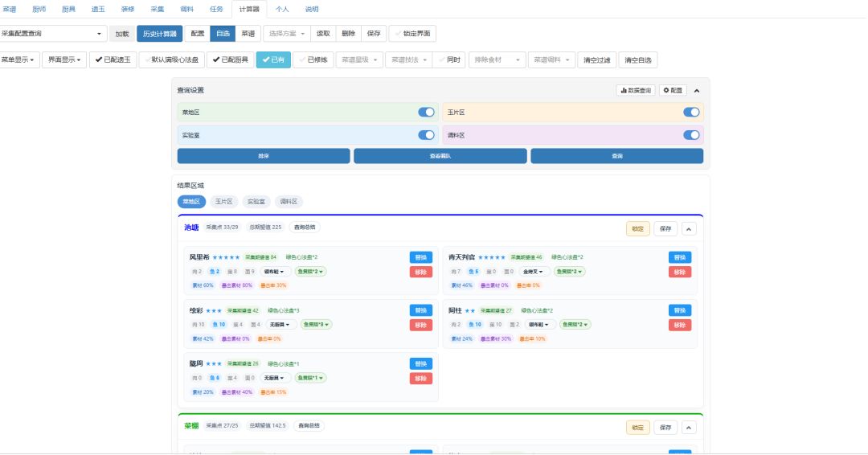The height and width of the screenshot is (455, 868).
Task: Switch to the 厨师 tab
Action: pyautogui.click(x=39, y=10)
